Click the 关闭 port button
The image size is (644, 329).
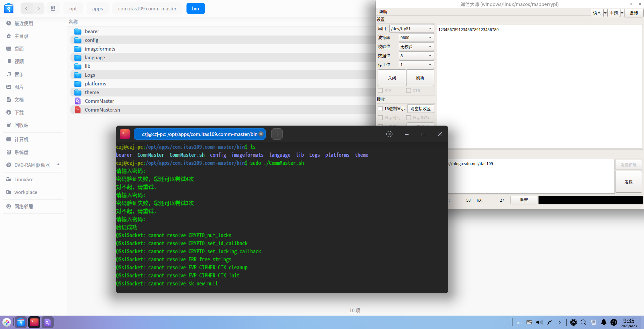[x=392, y=78]
